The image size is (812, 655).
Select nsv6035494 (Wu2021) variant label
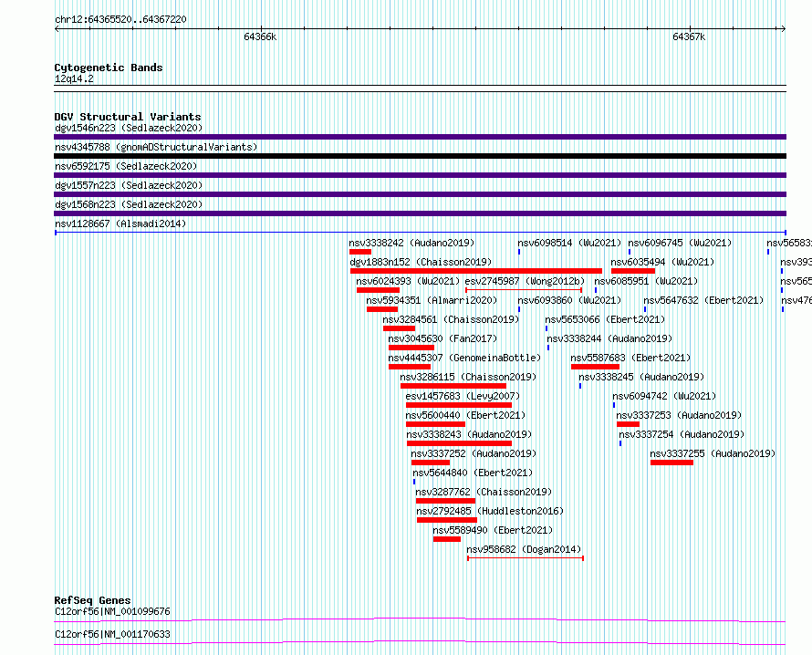coord(662,262)
